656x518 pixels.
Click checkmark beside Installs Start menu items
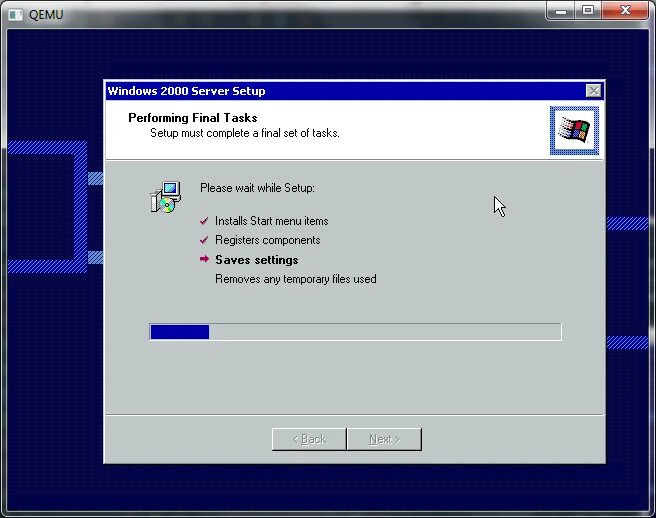[x=204, y=221]
